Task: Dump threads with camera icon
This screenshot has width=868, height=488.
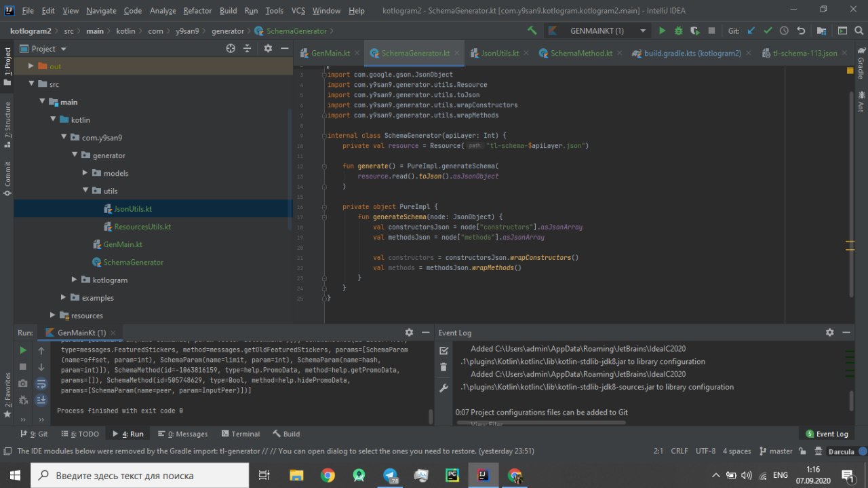Action: coord(23,383)
